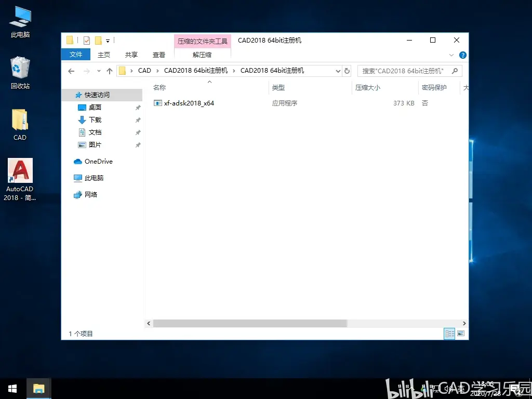Viewport: 532px width, 399px height.
Task: Expand the ribbon chevron
Action: pos(451,55)
